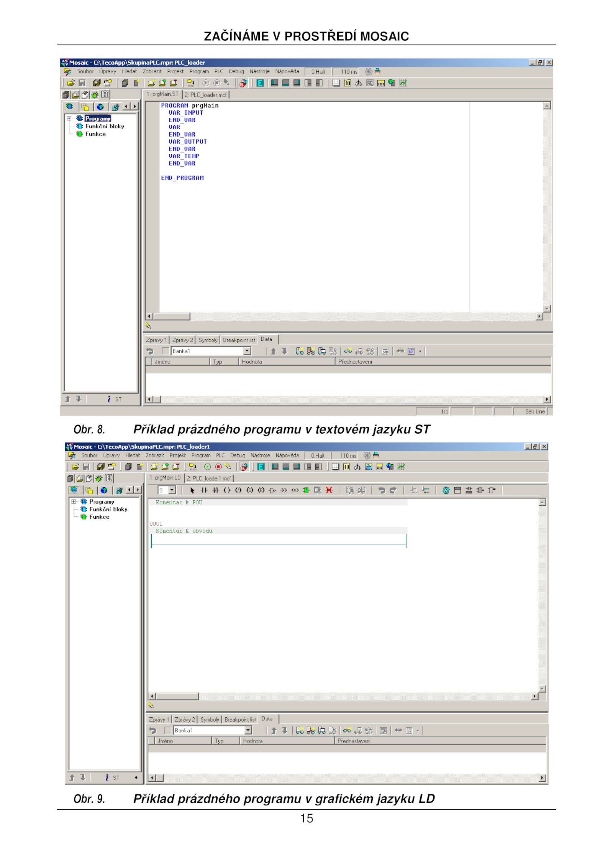Insert negated coil in LD toolbar

click(238, 490)
